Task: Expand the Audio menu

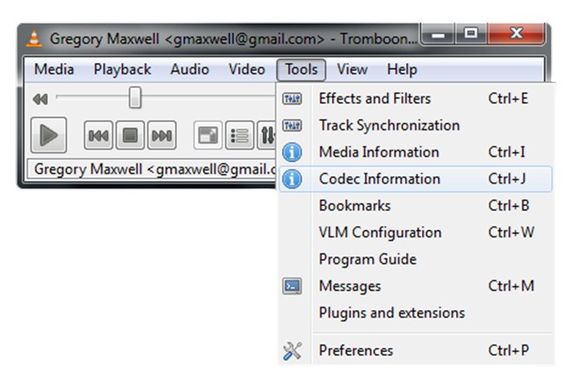Action: tap(189, 69)
